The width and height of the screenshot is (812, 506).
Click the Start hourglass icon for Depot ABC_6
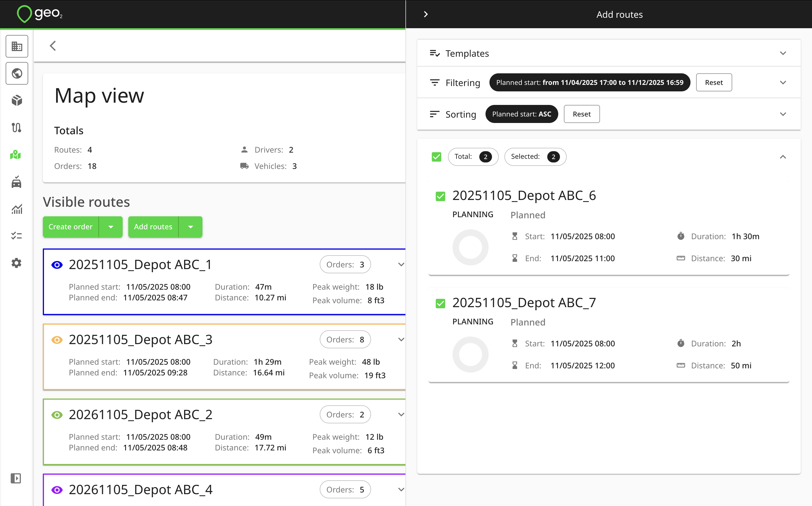coord(515,236)
